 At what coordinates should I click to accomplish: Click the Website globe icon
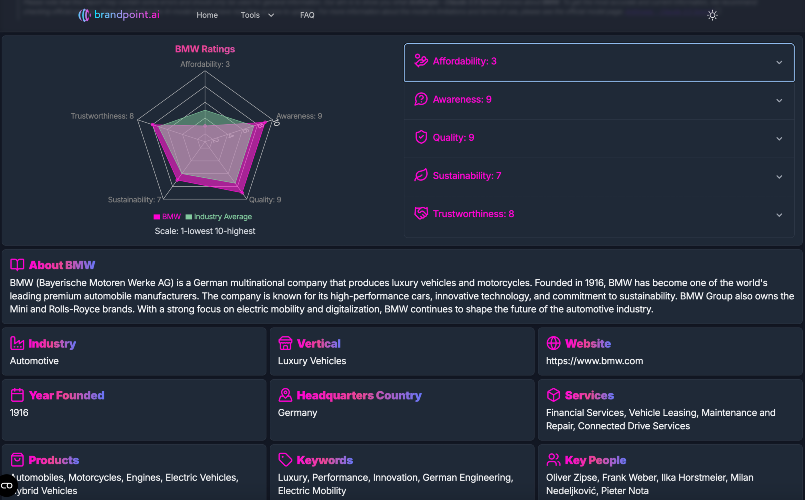pos(553,343)
